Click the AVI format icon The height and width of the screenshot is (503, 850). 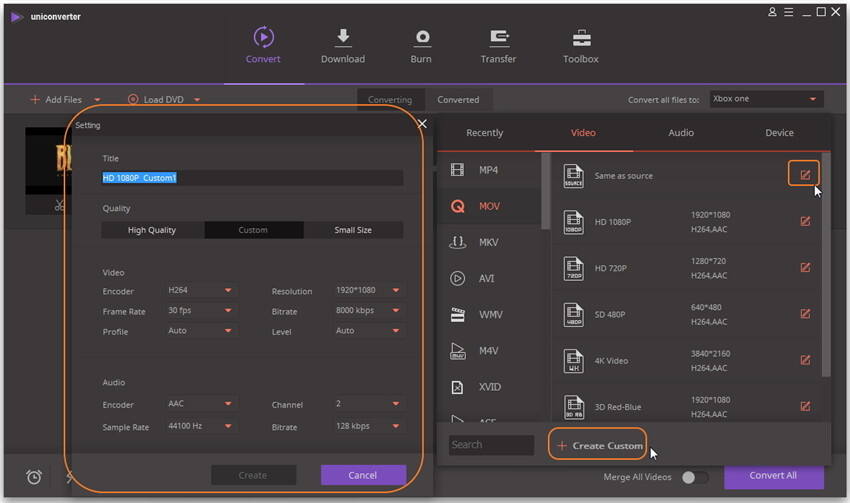457,279
